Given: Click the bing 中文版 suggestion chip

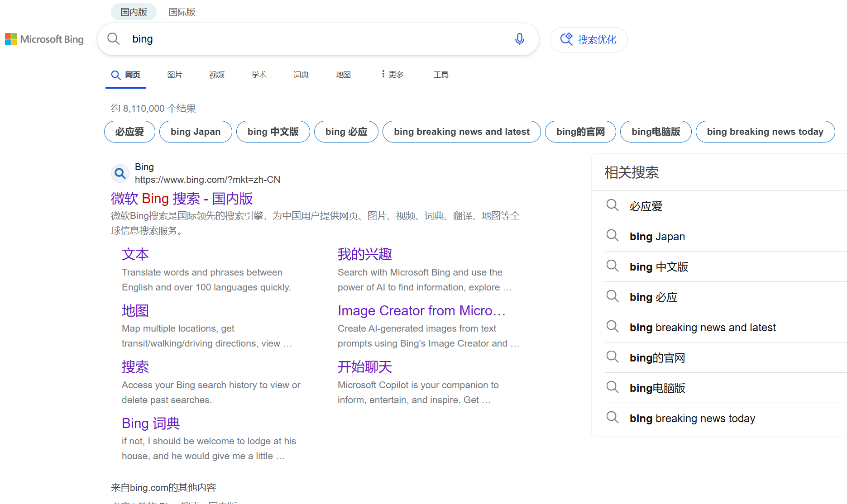Looking at the screenshot, I should coord(273,132).
